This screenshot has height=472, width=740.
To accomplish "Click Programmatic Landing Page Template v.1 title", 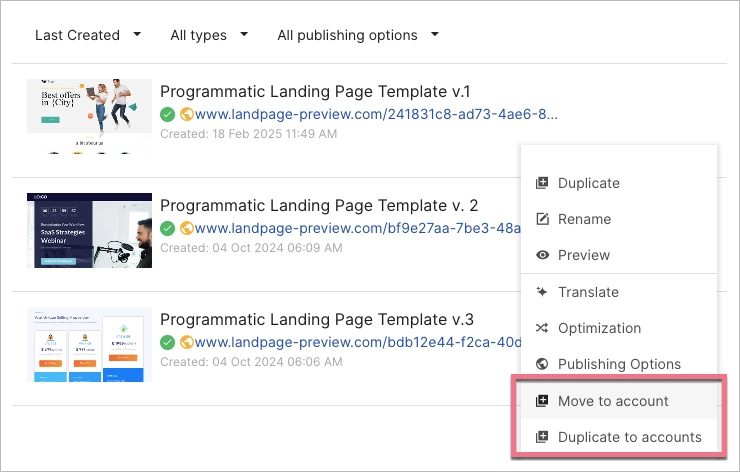I will (315, 92).
